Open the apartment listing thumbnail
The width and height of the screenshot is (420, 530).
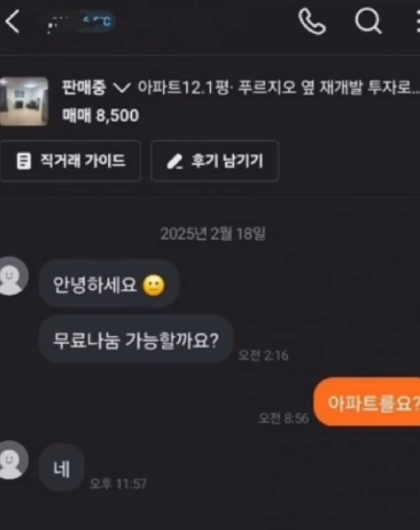point(24,101)
